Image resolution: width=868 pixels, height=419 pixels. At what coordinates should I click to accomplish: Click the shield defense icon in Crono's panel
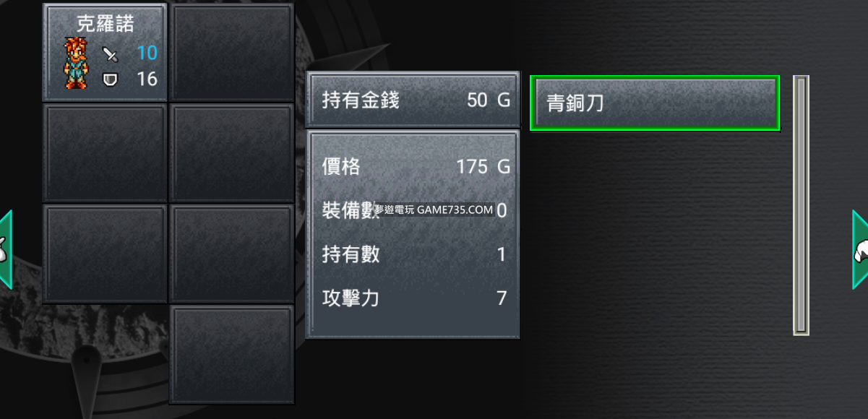[x=110, y=79]
